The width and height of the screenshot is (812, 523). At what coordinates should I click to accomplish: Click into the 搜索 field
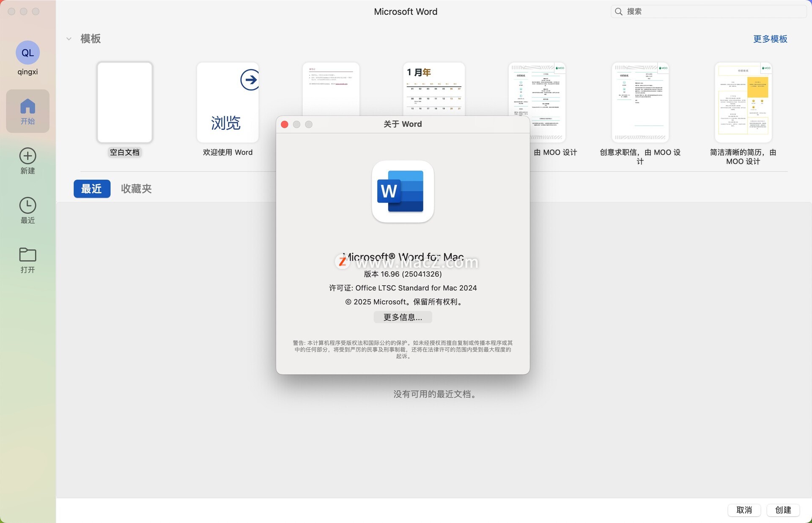(708, 11)
